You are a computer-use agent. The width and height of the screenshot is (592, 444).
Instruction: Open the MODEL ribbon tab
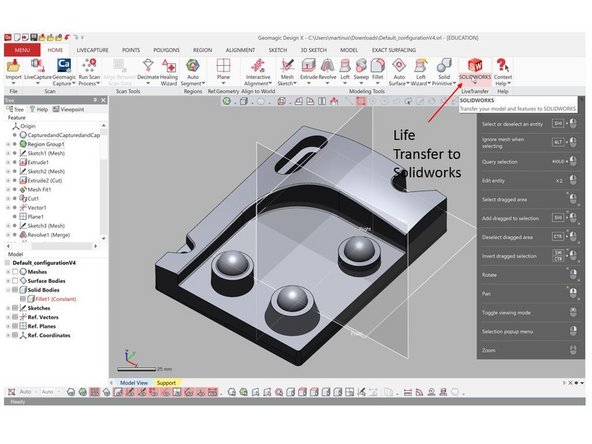(349, 50)
